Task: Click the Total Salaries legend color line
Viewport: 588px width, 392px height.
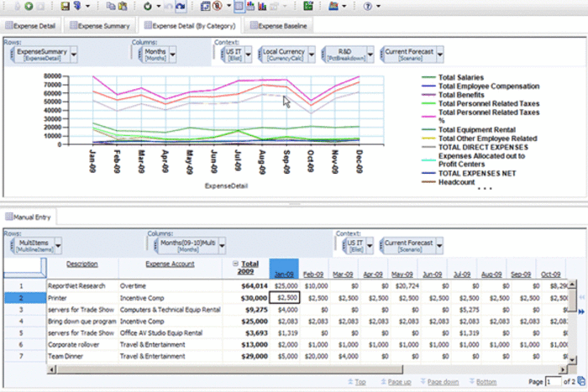Action: (x=428, y=77)
